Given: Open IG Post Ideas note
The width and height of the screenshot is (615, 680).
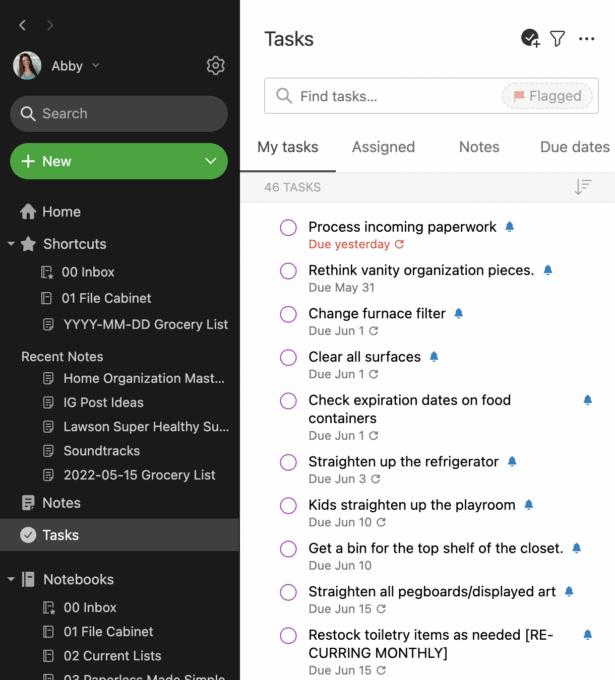Looking at the screenshot, I should click(93, 402).
